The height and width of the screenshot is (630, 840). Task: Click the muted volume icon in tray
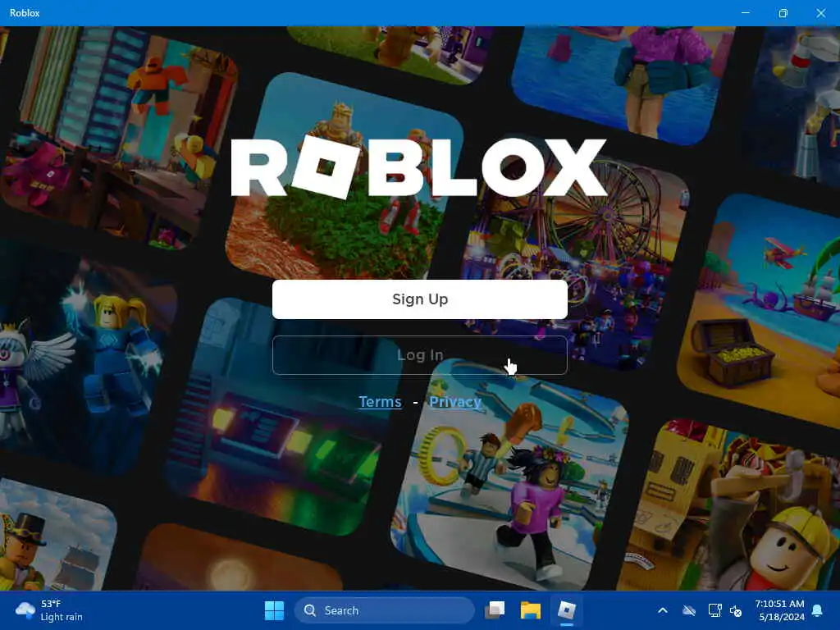coord(736,610)
